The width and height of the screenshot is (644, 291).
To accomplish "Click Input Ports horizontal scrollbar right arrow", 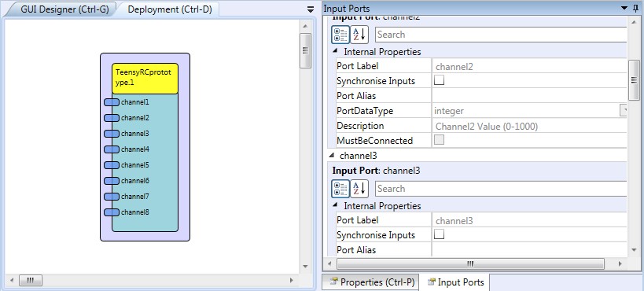I will click(620, 263).
